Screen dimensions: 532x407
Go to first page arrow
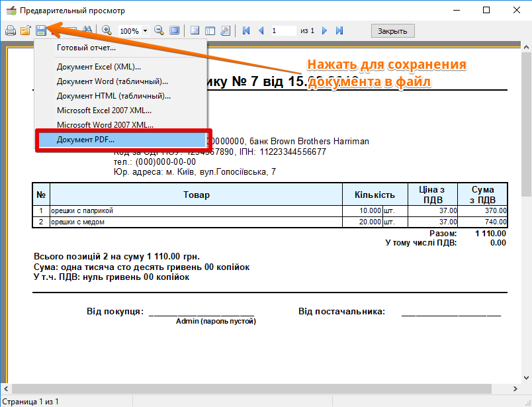[x=246, y=30]
